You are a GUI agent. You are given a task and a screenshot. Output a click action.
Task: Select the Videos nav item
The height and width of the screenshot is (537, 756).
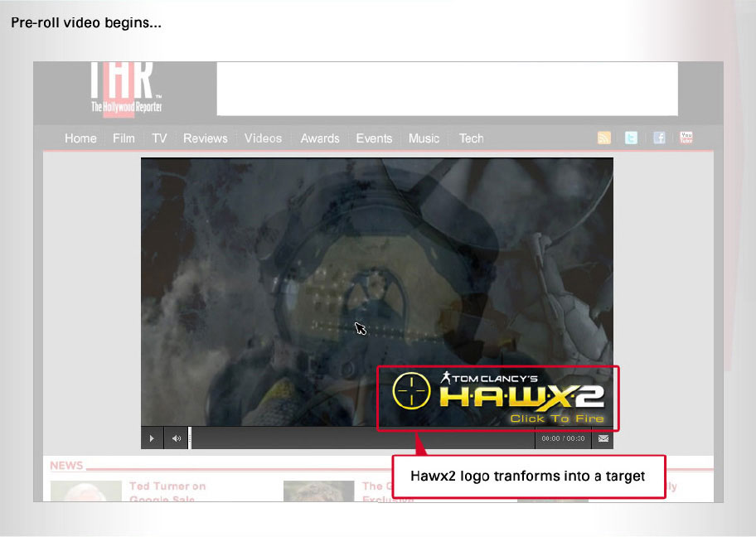point(263,138)
